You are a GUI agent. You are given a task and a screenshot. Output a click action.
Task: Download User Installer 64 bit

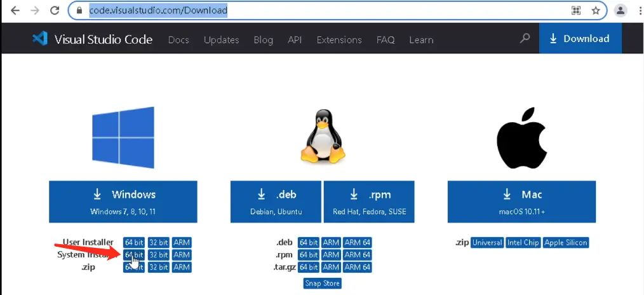click(x=134, y=242)
